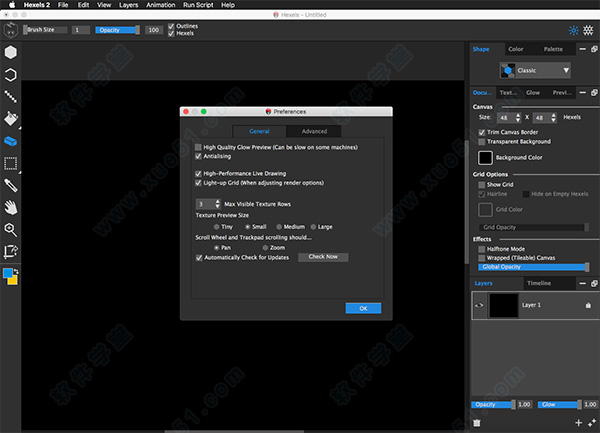600x433 pixels.
Task: Open the Classic shape dropdown
Action: tap(535, 70)
